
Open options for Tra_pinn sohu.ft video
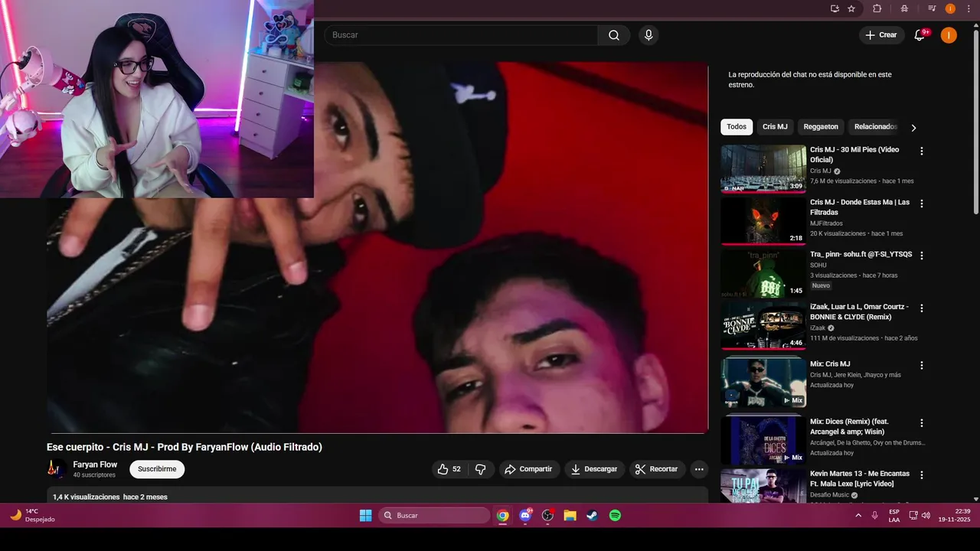(922, 256)
